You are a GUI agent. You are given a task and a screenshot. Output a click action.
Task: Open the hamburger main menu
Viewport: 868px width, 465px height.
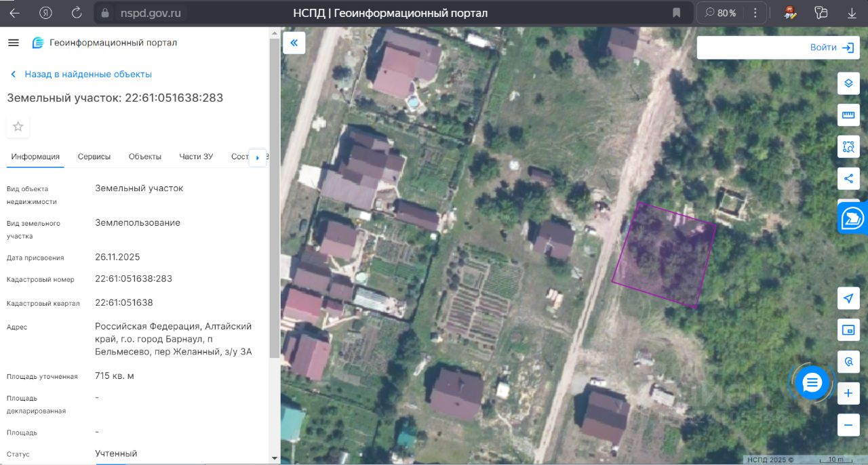tap(14, 43)
